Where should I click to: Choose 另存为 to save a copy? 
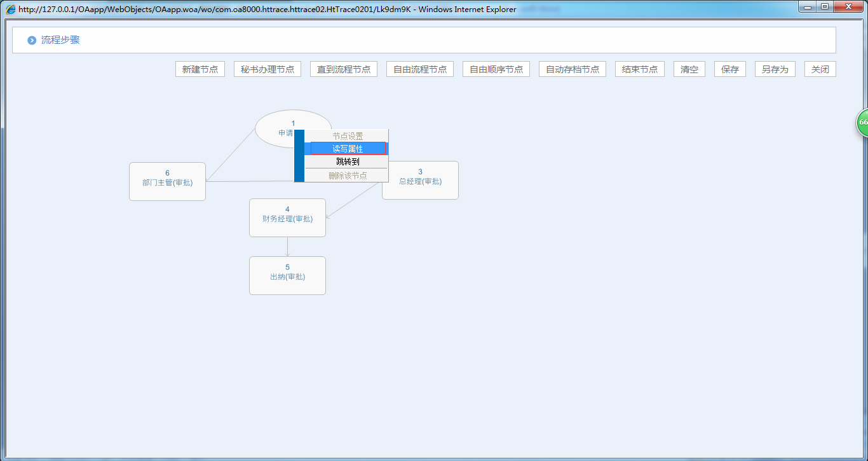click(775, 69)
